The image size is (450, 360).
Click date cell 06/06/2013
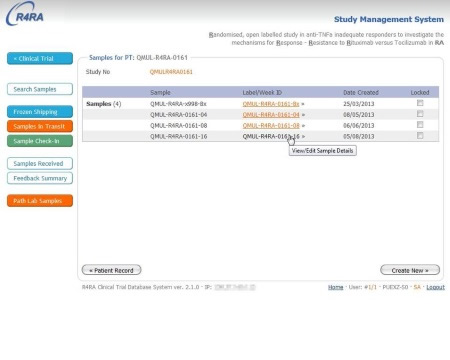[359, 125]
